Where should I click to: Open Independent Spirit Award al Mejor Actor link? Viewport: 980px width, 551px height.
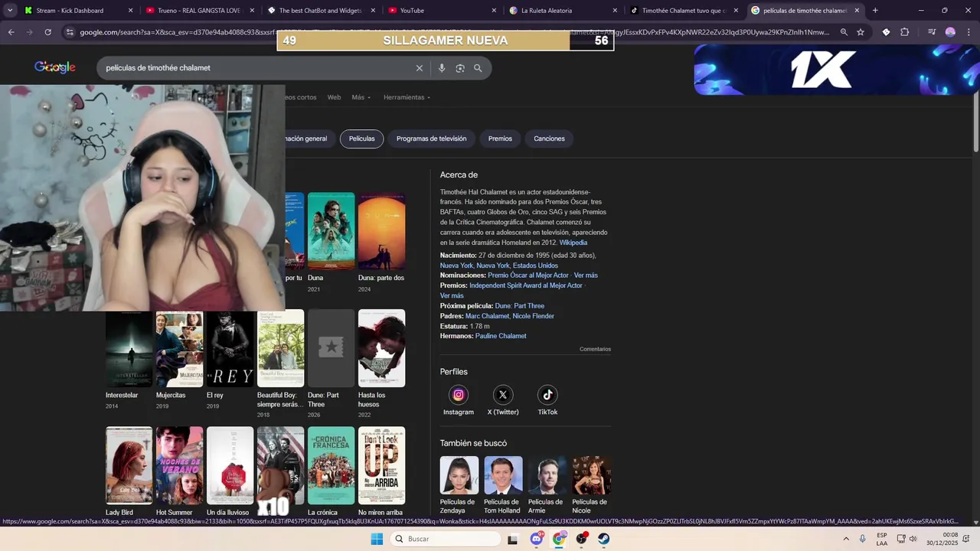click(x=526, y=285)
